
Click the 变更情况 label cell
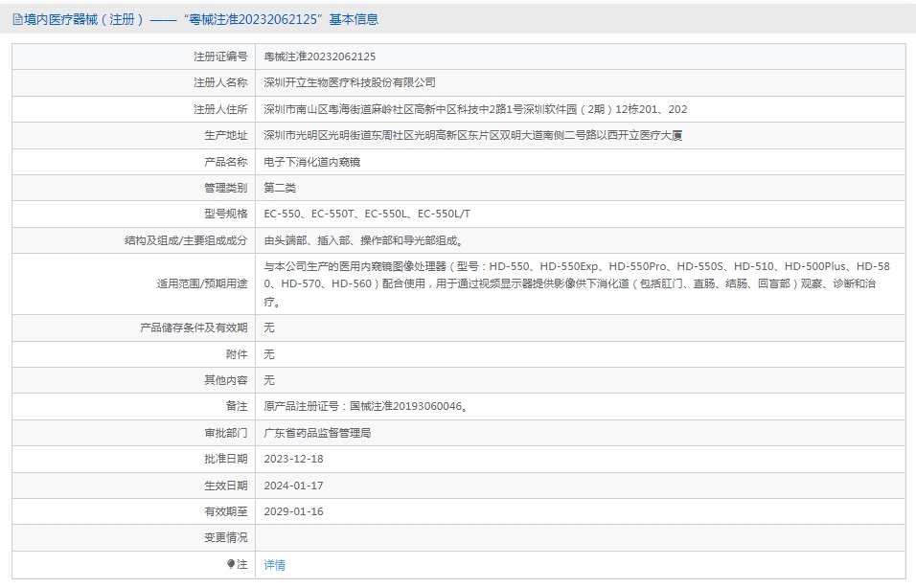pyautogui.click(x=134, y=538)
